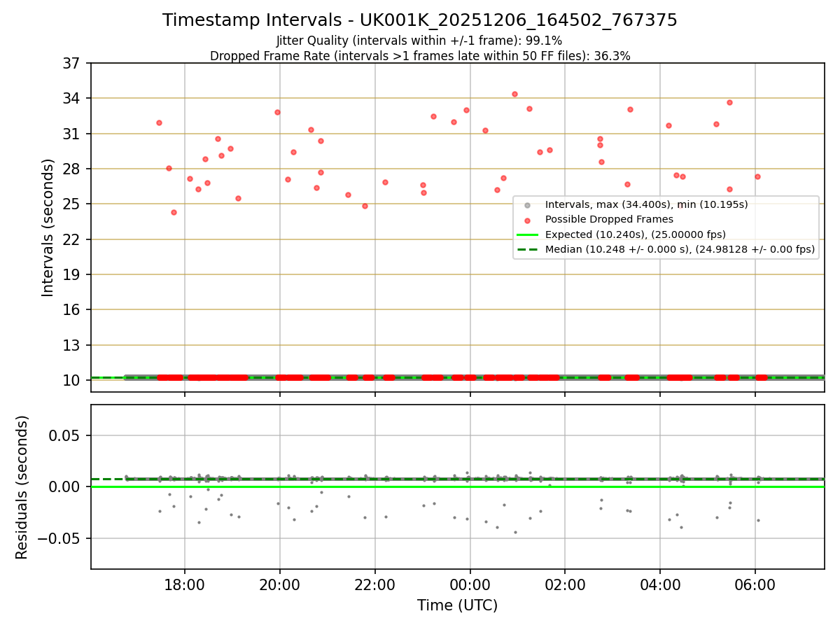Click the 'Time (UTC)' x-axis label
The height and width of the screenshot is (630, 840).
(457, 605)
